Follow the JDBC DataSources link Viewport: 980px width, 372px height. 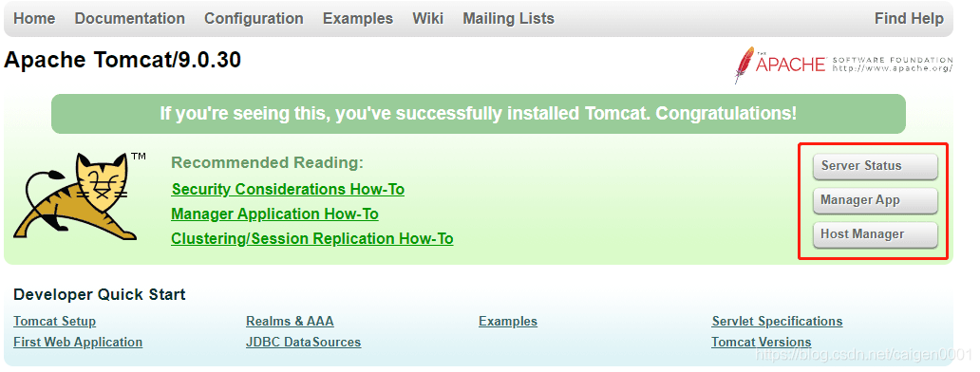303,342
